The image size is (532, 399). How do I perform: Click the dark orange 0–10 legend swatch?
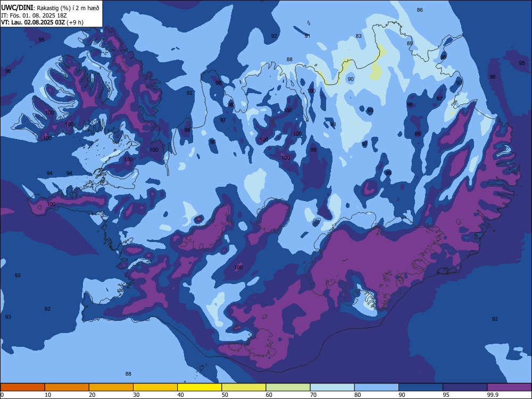coord(22,387)
